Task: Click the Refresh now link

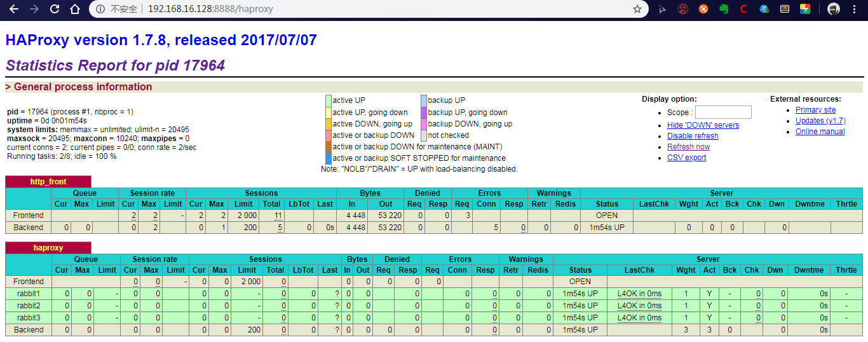Action: [688, 147]
